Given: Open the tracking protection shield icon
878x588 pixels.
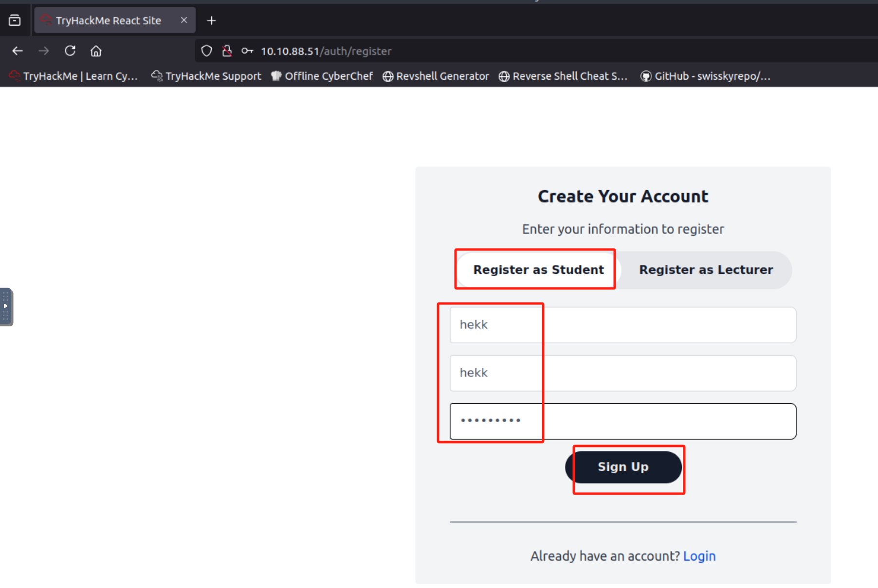Looking at the screenshot, I should pos(206,51).
